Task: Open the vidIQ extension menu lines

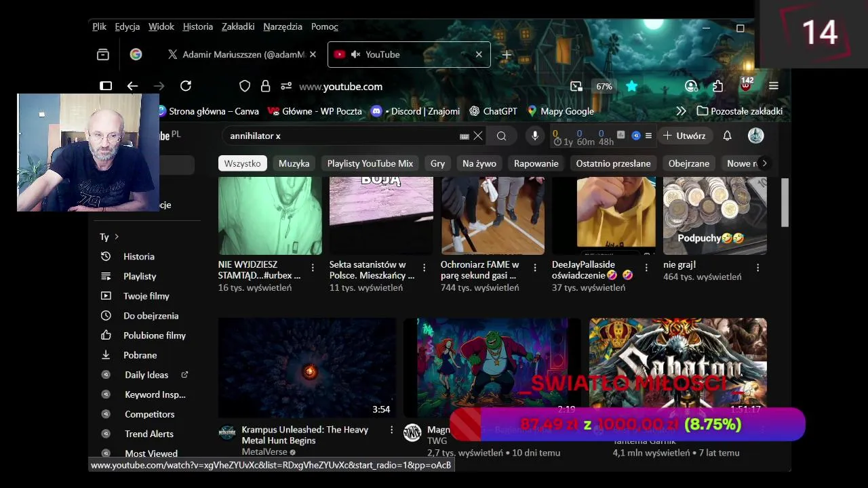Action: pos(648,136)
